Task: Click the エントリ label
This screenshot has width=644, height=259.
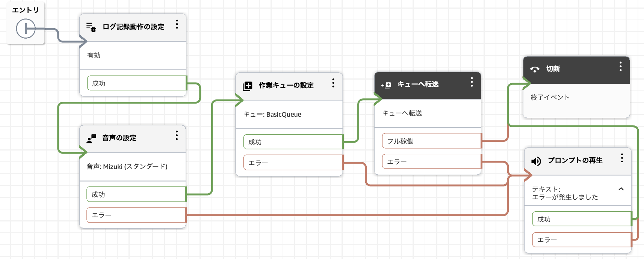Action: point(26,10)
